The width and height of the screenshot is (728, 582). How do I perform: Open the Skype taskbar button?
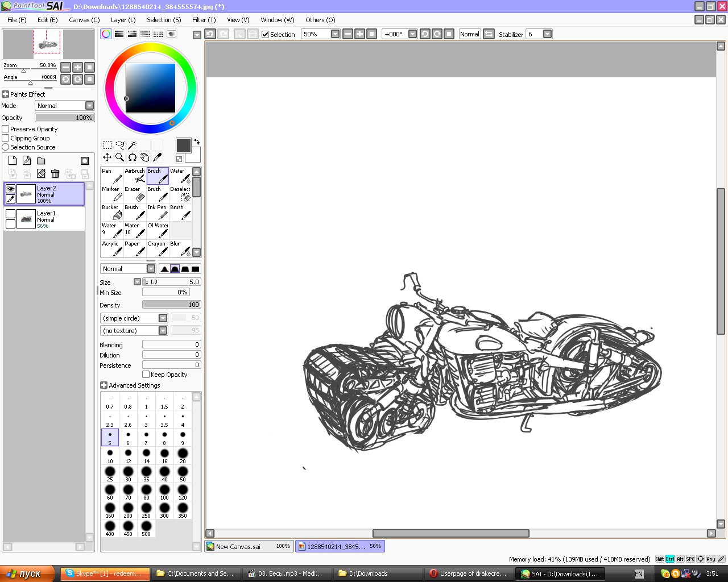coord(105,573)
